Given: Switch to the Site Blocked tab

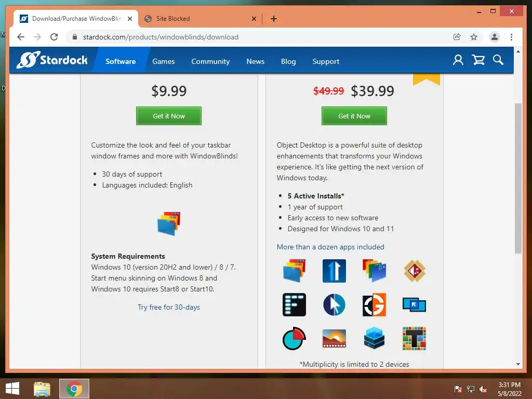Looking at the screenshot, I should point(200,19).
